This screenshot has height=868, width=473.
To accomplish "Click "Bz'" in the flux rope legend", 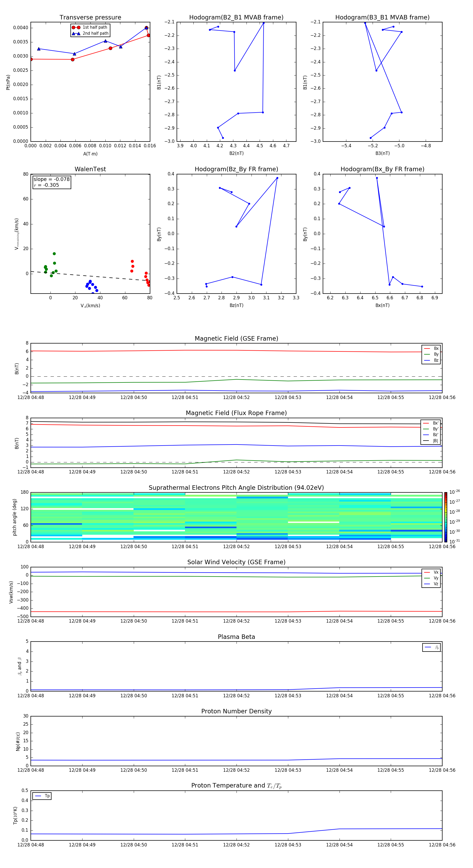I will click(436, 435).
